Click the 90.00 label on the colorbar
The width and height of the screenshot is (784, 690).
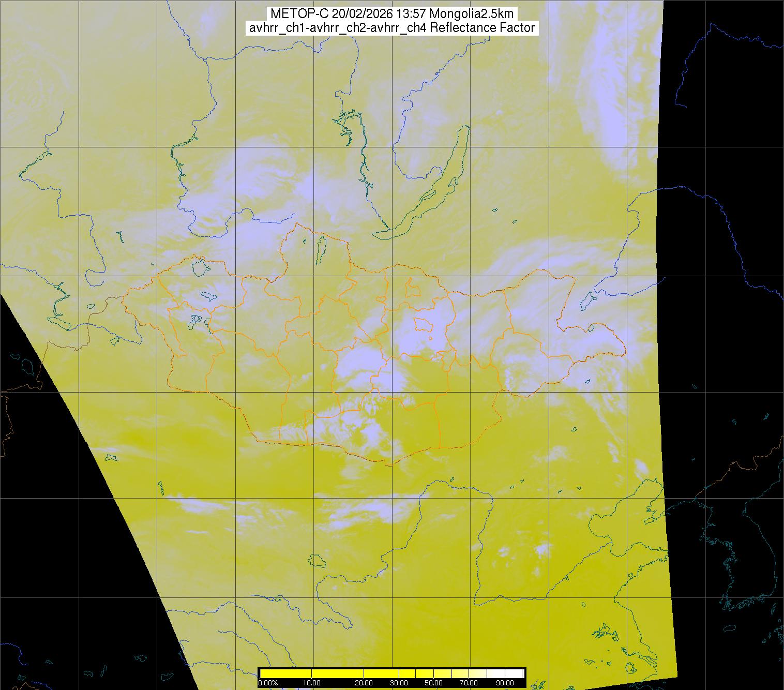pyautogui.click(x=504, y=683)
